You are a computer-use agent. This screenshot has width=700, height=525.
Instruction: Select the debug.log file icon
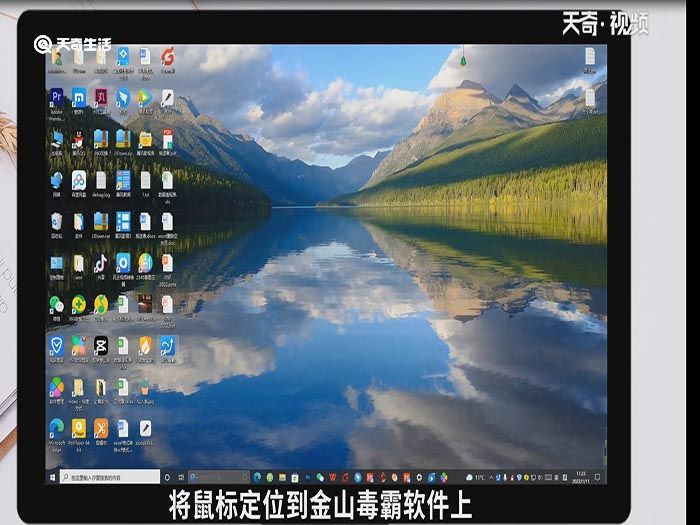coord(101,180)
